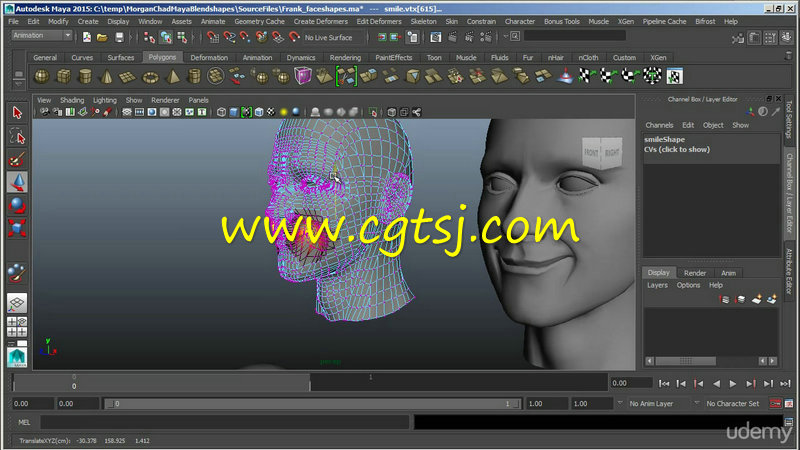Create a polygon cylinder from shelf
Viewport: 800px width, 450px height.
[x=85, y=77]
